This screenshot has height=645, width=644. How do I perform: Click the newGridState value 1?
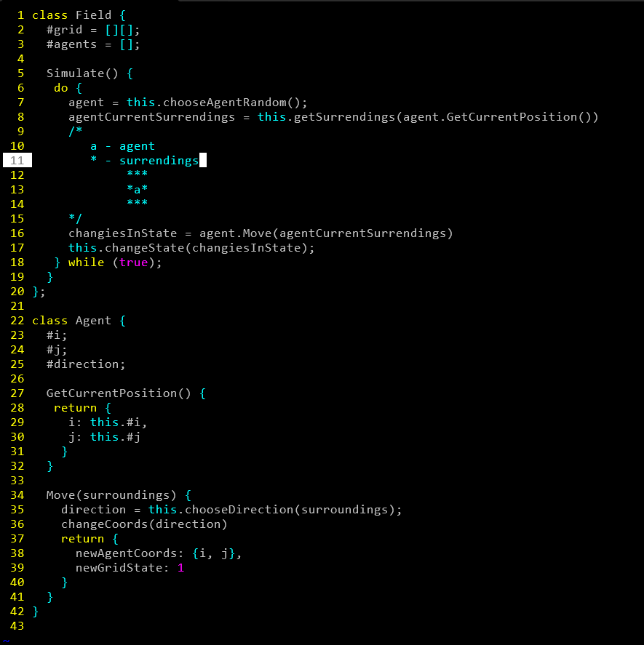(180, 568)
